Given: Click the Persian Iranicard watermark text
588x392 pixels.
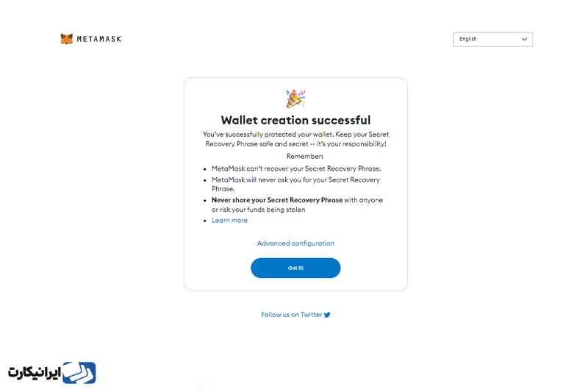Looking at the screenshot, I should click(35, 373).
